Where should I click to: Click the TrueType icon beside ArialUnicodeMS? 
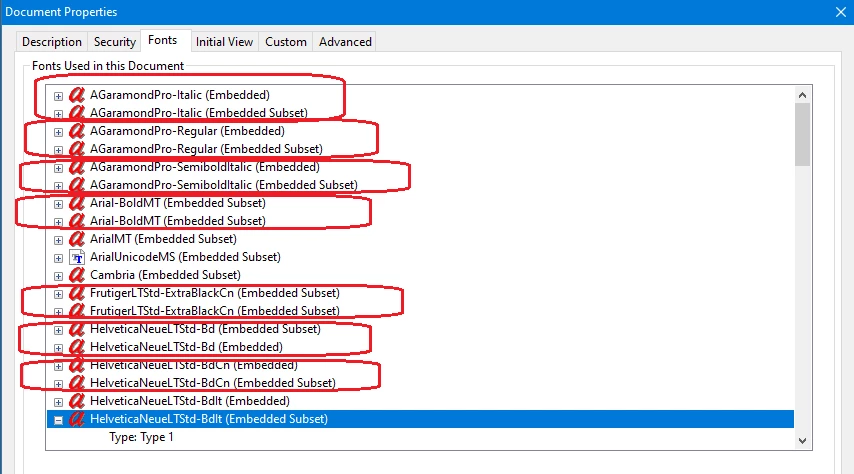(77, 257)
